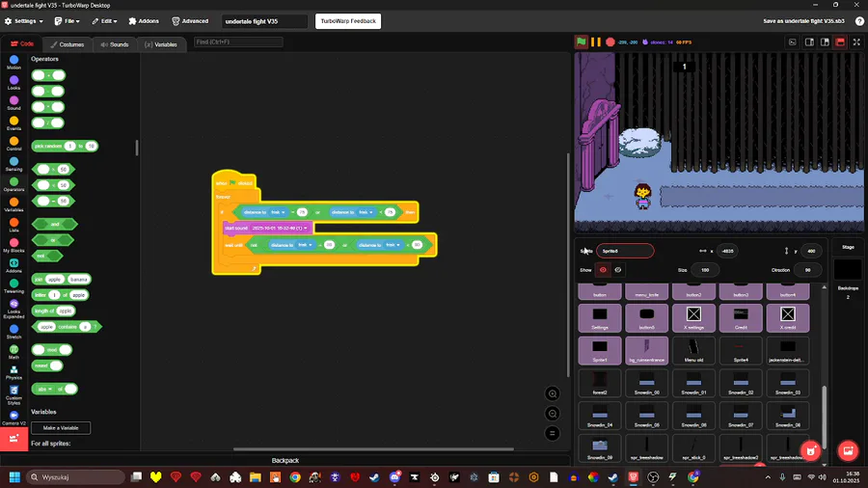The image size is (868, 488).
Task: Open the Windows Start button
Action: (x=14, y=477)
